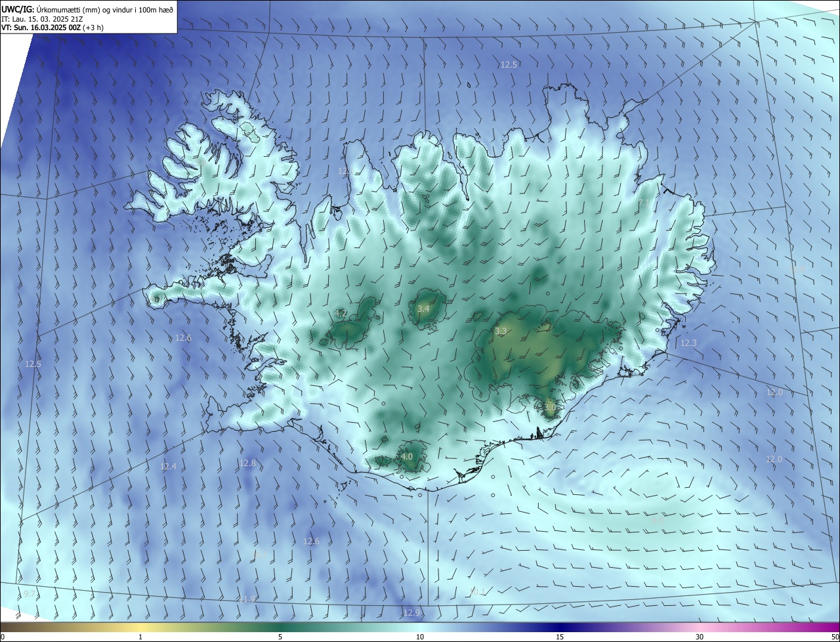Click the 5 tick on the color scale
Viewport: 840px width, 642px height.
[280, 637]
